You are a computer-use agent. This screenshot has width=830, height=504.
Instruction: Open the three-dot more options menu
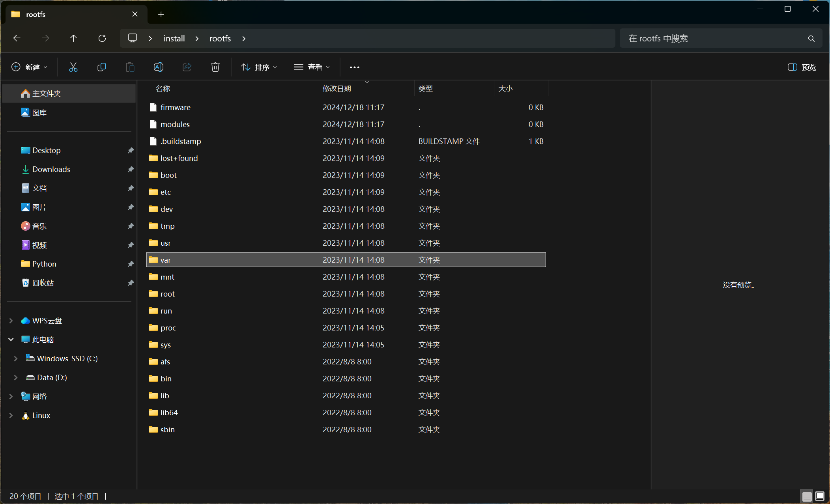coord(355,67)
